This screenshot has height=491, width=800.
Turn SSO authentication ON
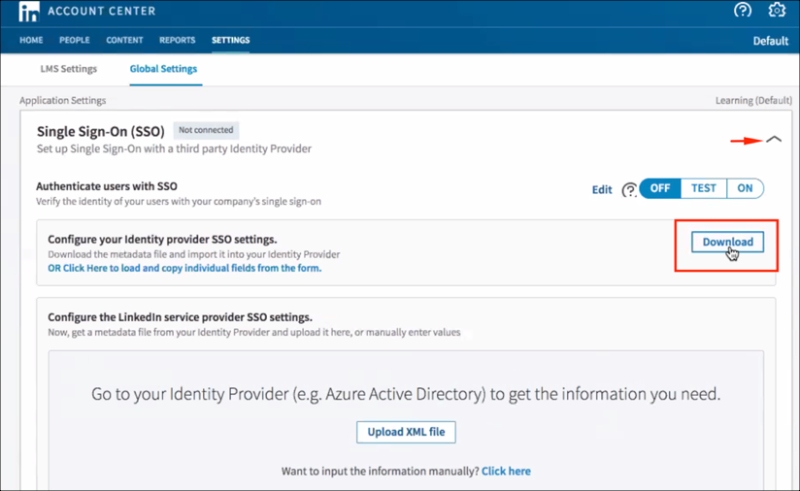(x=745, y=189)
